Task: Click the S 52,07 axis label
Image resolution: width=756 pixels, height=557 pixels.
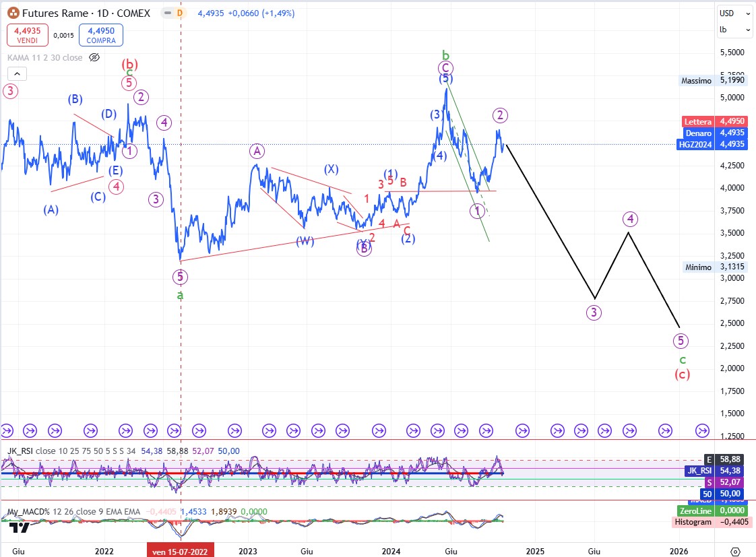Action: 724,482
